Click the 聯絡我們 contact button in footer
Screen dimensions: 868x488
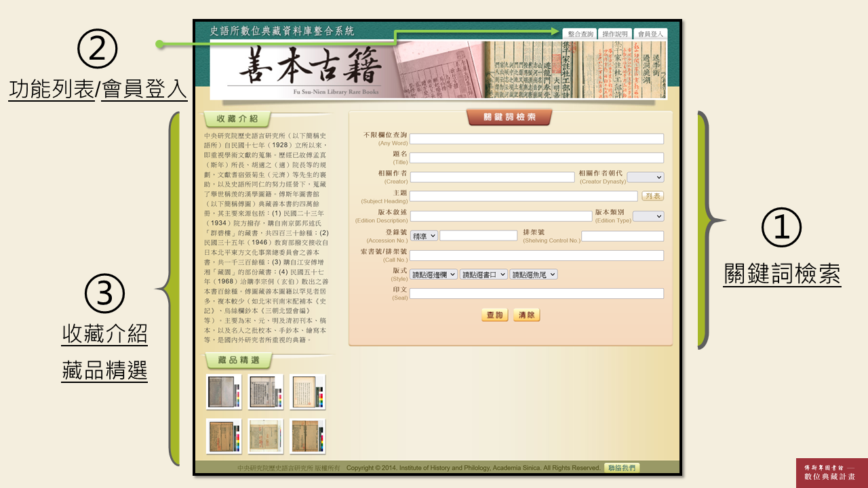coord(622,468)
